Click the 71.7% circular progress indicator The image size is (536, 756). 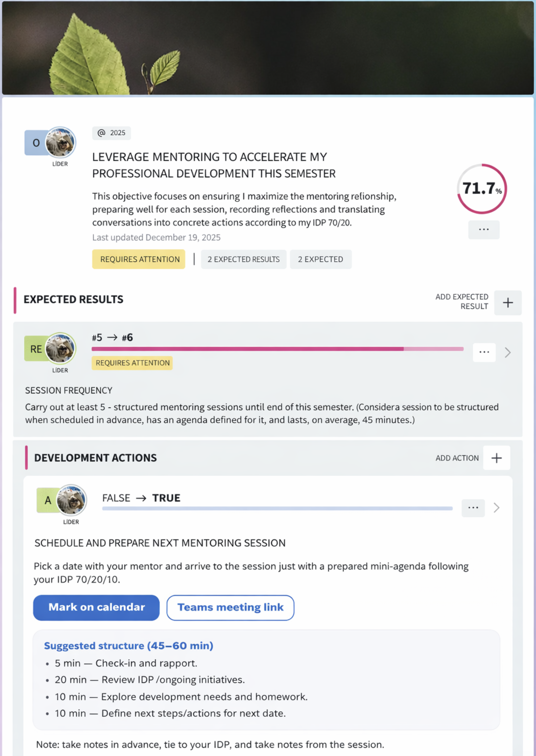481,189
